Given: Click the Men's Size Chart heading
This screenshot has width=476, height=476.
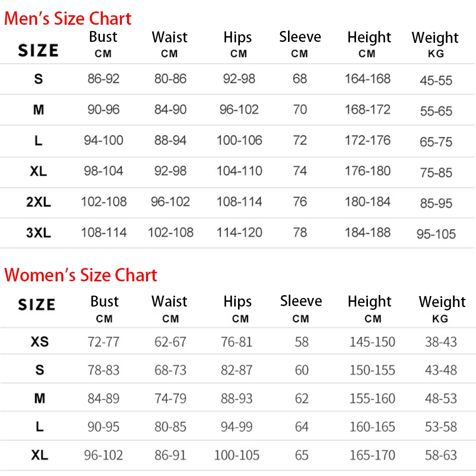Looking at the screenshot, I should (68, 19).
